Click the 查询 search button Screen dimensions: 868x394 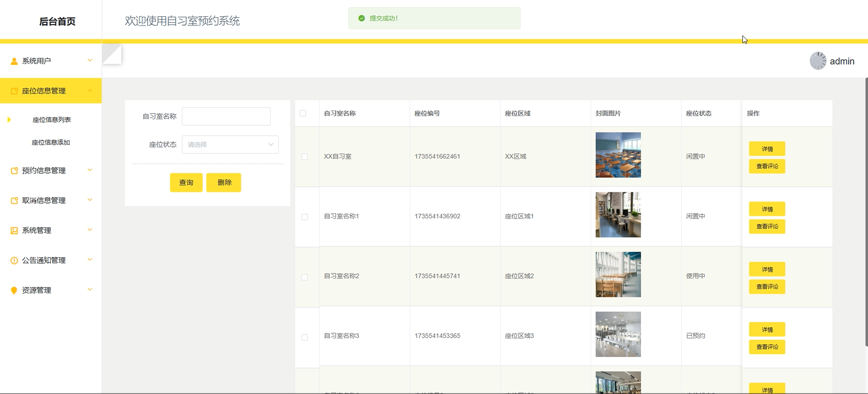point(186,182)
